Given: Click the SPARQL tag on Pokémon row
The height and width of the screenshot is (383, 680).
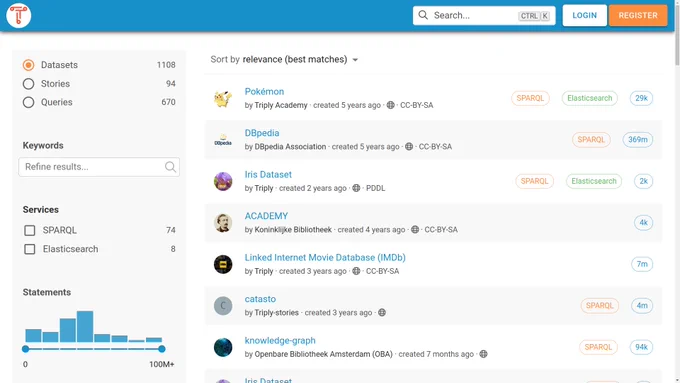Looking at the screenshot, I should click(x=530, y=98).
